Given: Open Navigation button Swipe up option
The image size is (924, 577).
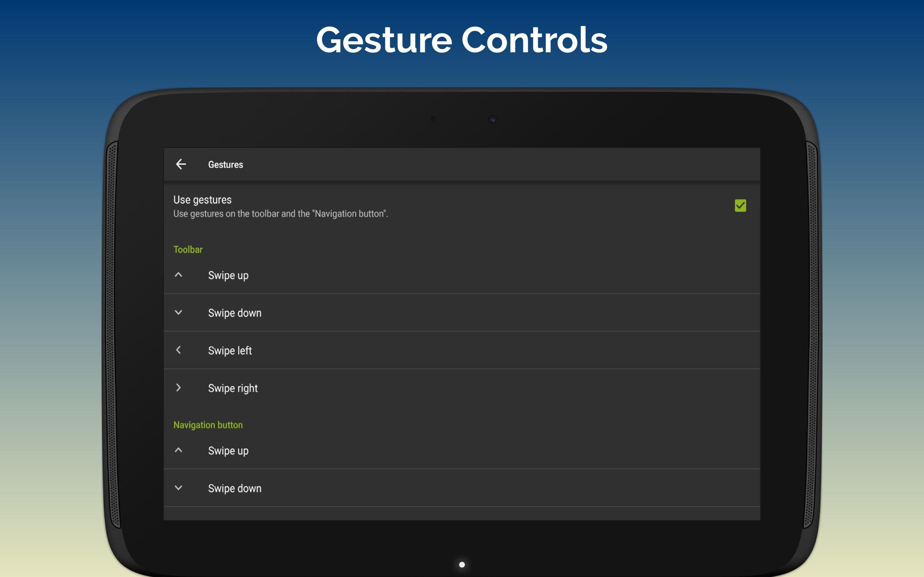Looking at the screenshot, I should pos(228,451).
